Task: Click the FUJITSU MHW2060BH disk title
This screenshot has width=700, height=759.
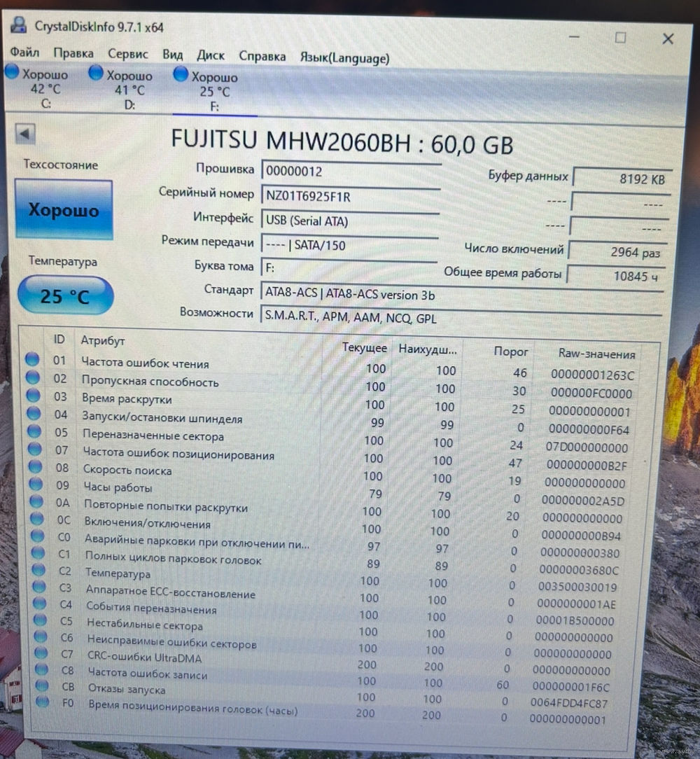Action: click(342, 142)
